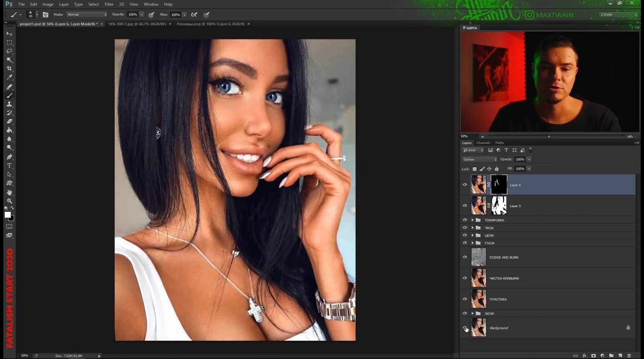This screenshot has height=359, width=644.
Task: Switch to the ЧЕК-ЛИСТ.jpg document tab
Action: (x=137, y=24)
